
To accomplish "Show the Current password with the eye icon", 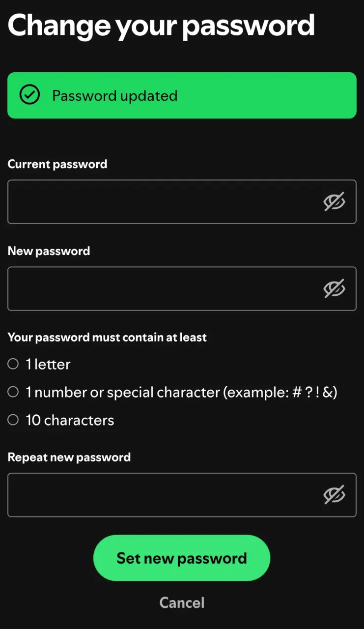I will click(x=334, y=201).
